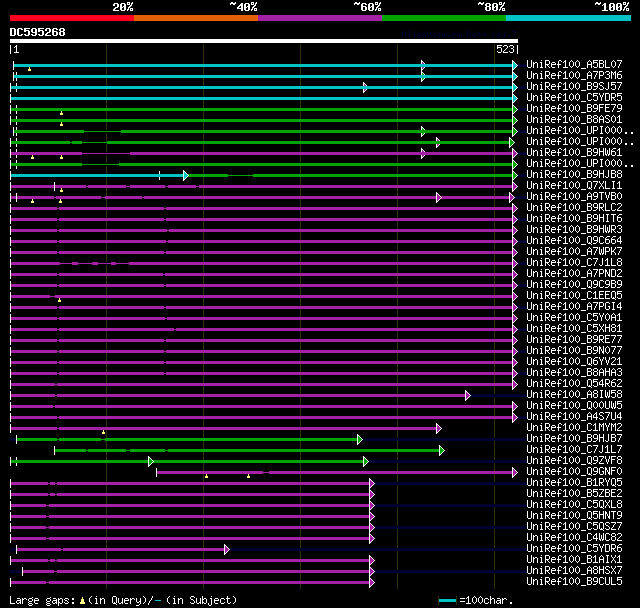Select the UniRef100_B9HJB7 label
The width and height of the screenshot is (640, 608).
point(574,439)
